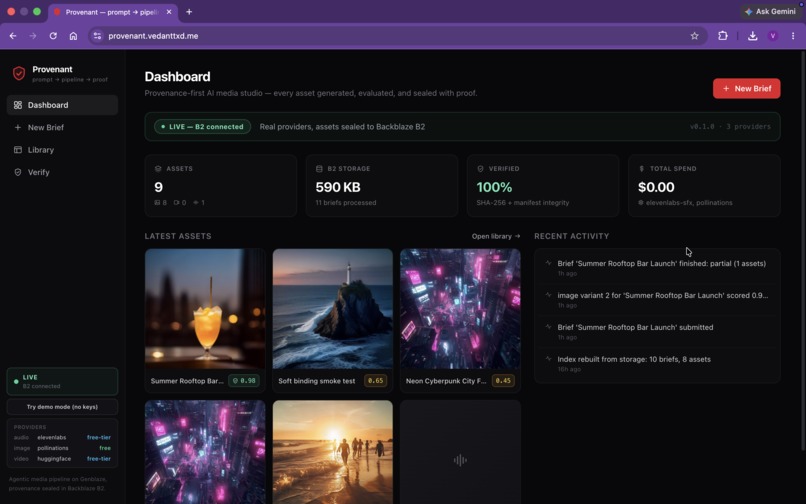Click the second cyberpunk city thumbnail in bottom row

pyautogui.click(x=205, y=452)
